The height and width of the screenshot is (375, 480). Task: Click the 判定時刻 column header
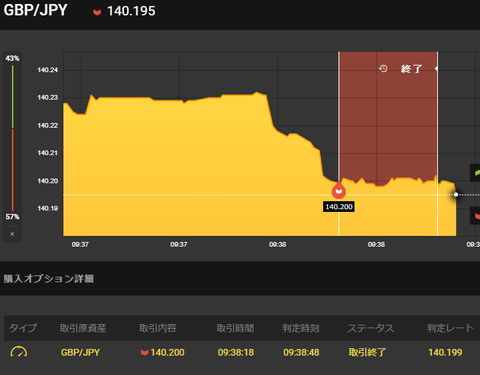click(x=301, y=328)
